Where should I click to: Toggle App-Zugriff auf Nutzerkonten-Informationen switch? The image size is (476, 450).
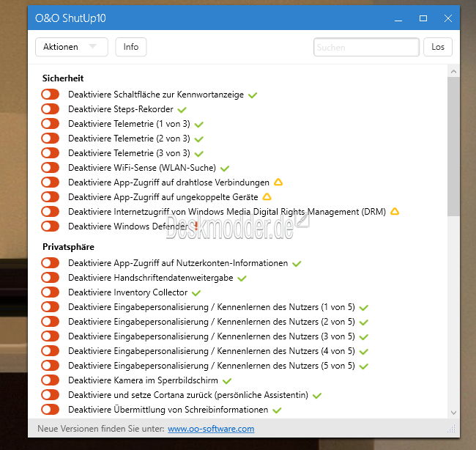[x=51, y=263]
